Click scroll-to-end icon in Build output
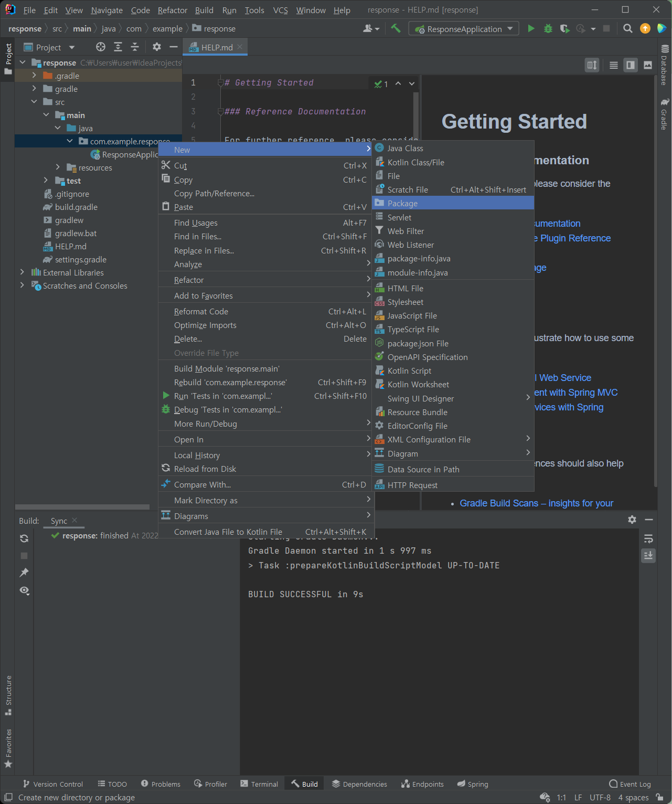Screen dimensions: 672x804 648,555
